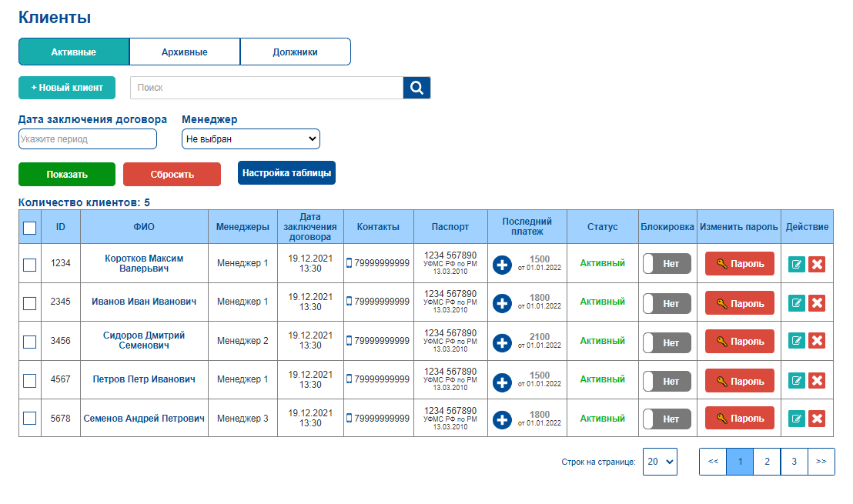Click the Новый клиент button
This screenshot has height=504, width=853.
pyautogui.click(x=67, y=88)
